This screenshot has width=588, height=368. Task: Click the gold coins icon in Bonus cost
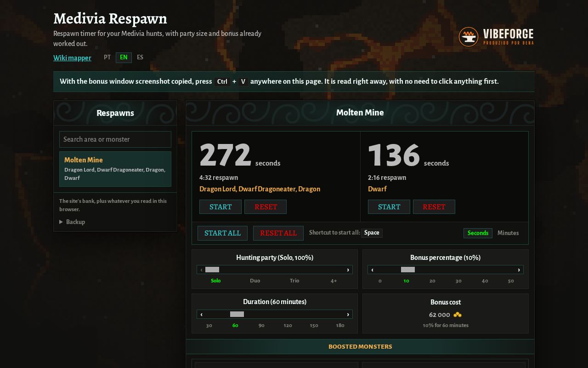click(458, 315)
